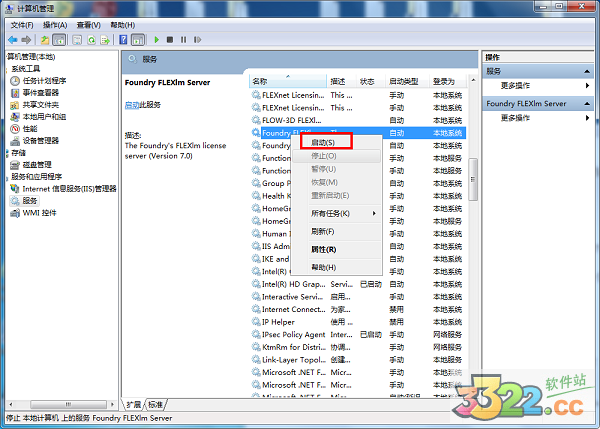Image resolution: width=600 pixels, height=429 pixels.
Task: Expand 更多操作 under Foundry FLEXlm Server
Action: (x=587, y=118)
